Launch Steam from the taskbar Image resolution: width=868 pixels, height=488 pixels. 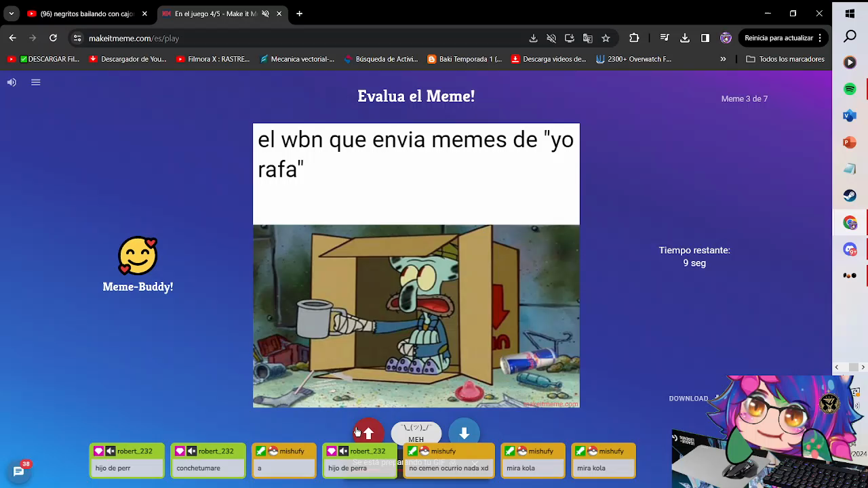[850, 196]
